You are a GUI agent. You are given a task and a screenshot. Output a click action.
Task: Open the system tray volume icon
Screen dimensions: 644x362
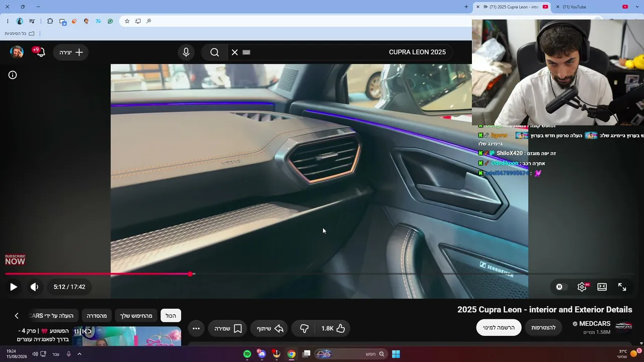[x=35, y=354]
